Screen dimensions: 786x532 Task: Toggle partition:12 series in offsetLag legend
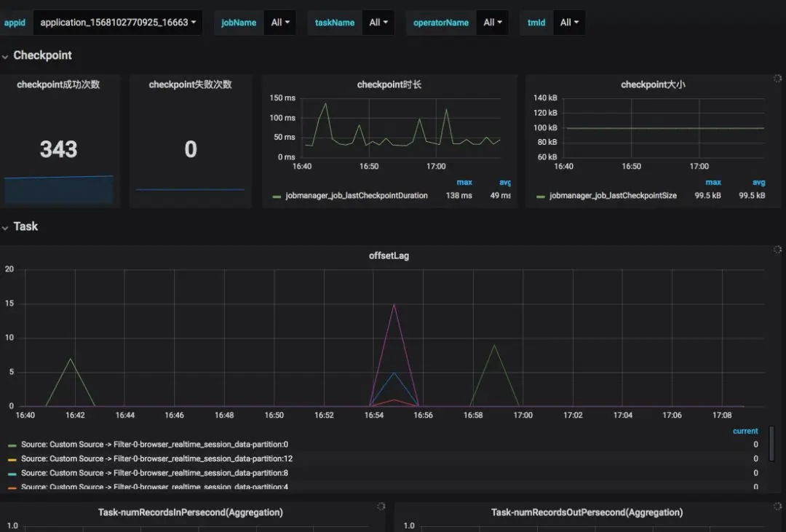pos(157,458)
